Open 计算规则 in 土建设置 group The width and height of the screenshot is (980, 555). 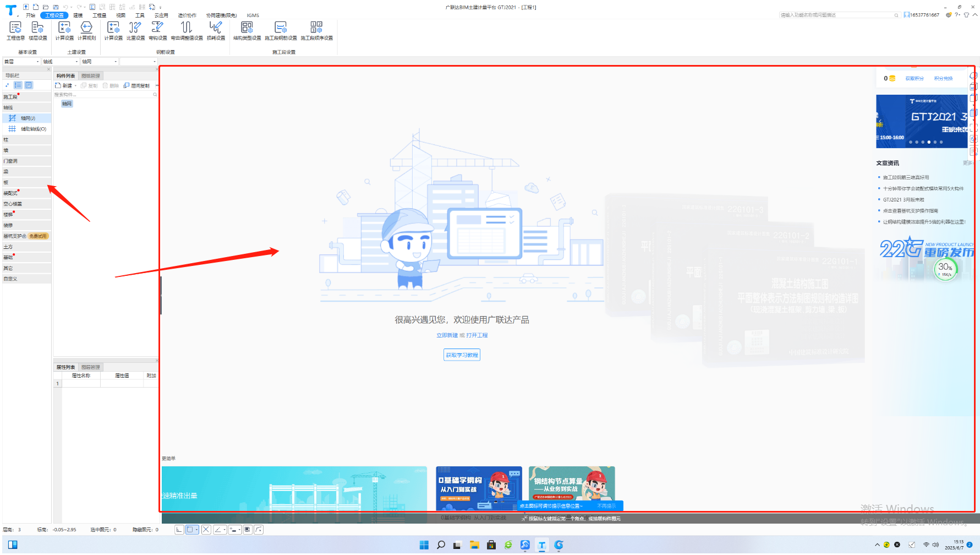(87, 31)
